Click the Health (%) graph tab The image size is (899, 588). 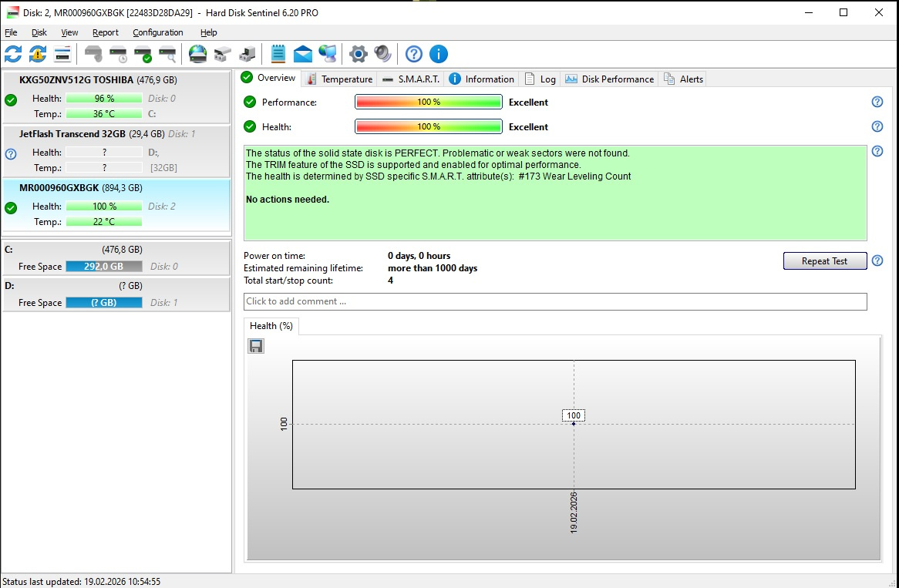pos(271,326)
